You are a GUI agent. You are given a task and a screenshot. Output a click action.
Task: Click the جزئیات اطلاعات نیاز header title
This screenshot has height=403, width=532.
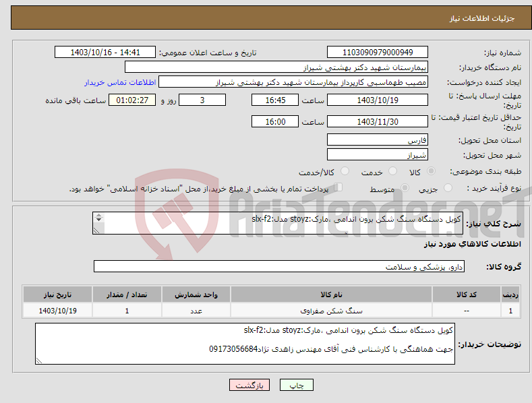click(482, 18)
